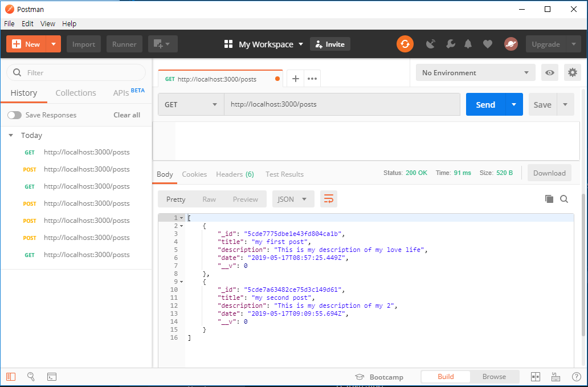This screenshot has height=387, width=588.
Task: Open the user avatar menu
Action: tap(511, 44)
